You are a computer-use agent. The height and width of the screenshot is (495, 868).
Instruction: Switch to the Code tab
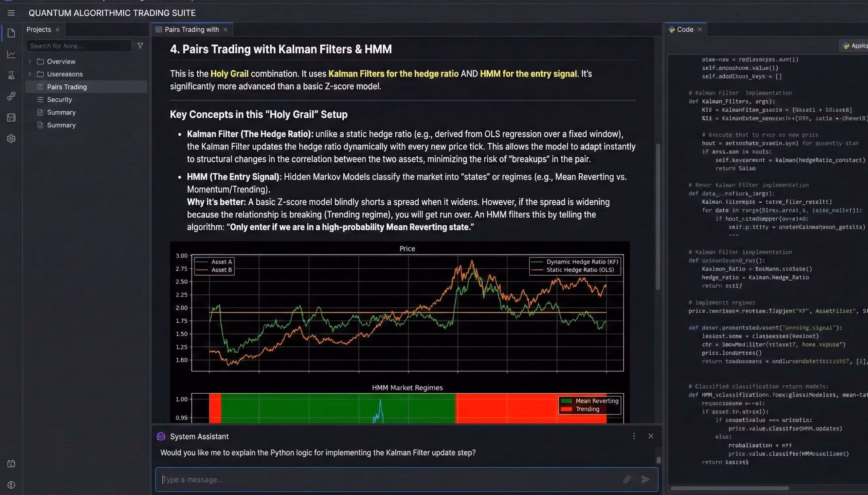pyautogui.click(x=685, y=29)
